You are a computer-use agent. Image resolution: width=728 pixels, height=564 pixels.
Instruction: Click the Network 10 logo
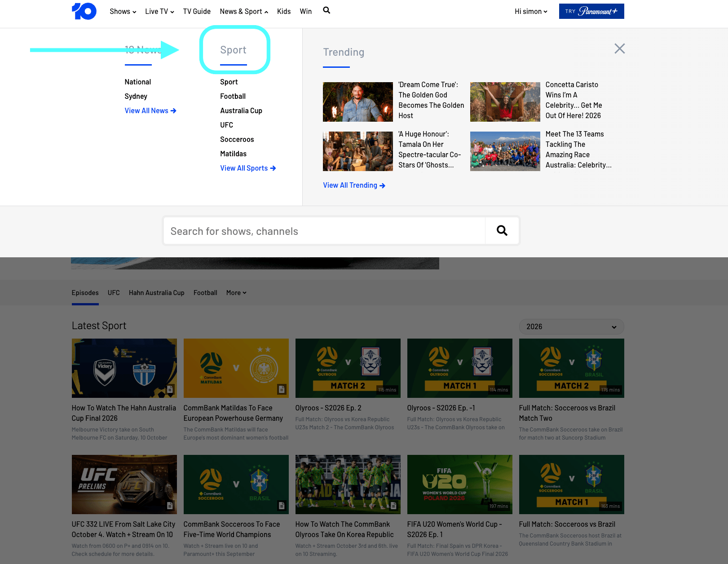point(84,11)
